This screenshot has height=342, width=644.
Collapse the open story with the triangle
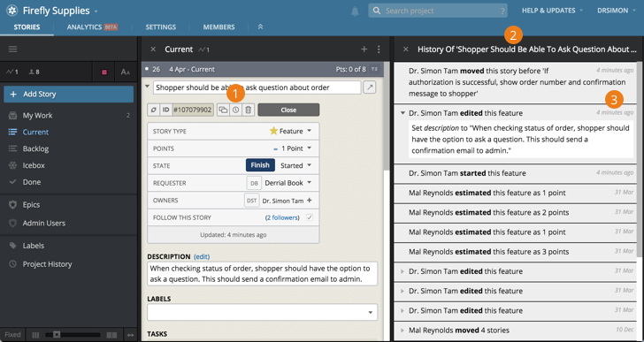[x=147, y=87]
